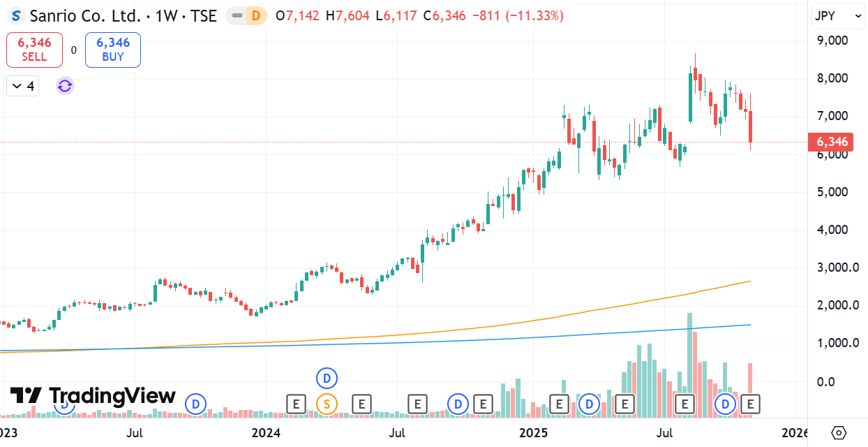Viewport: 868px width, 447px height.
Task: Click the '2025' time axis label
Action: [x=533, y=433]
